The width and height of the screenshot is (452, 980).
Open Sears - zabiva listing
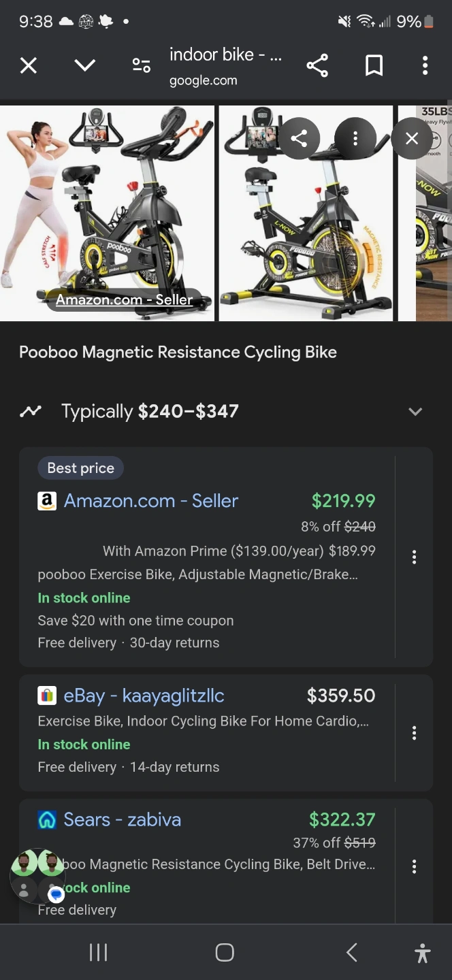pyautogui.click(x=123, y=819)
